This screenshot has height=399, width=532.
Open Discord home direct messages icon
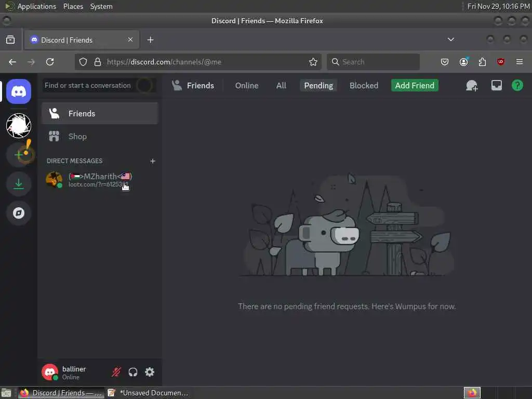(x=19, y=91)
